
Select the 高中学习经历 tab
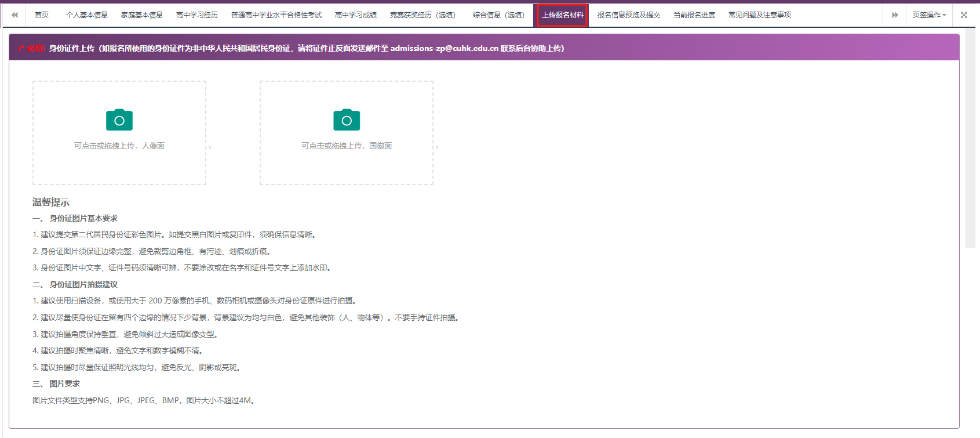(x=197, y=15)
